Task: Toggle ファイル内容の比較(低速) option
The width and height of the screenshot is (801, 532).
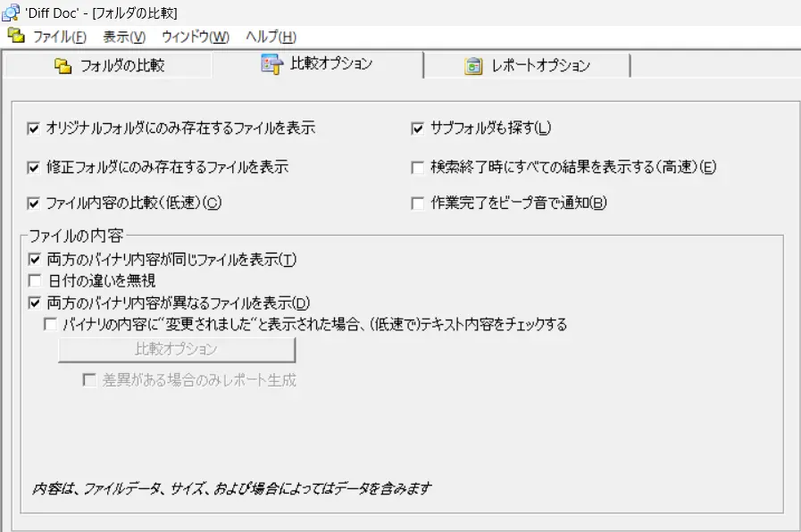Action: coord(34,203)
